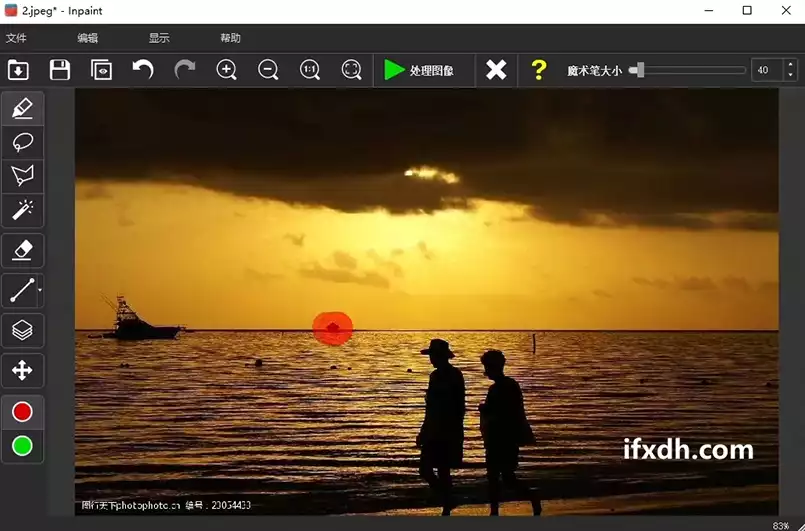Select the Magic Wand tool
The image size is (805, 531).
22,210
